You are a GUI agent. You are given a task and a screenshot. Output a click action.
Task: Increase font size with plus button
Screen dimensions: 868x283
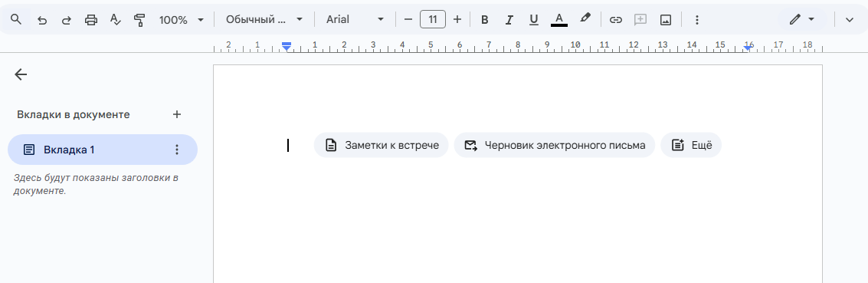click(x=457, y=19)
